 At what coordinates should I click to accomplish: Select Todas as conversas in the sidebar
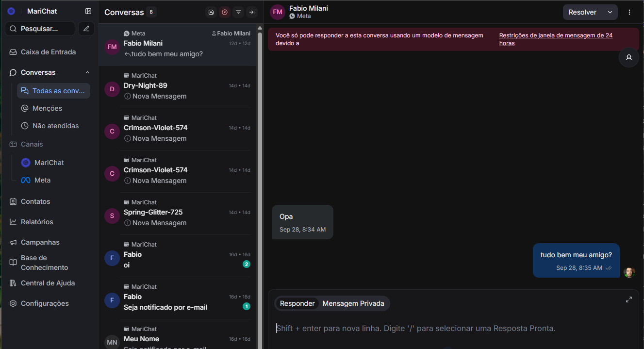click(54, 91)
